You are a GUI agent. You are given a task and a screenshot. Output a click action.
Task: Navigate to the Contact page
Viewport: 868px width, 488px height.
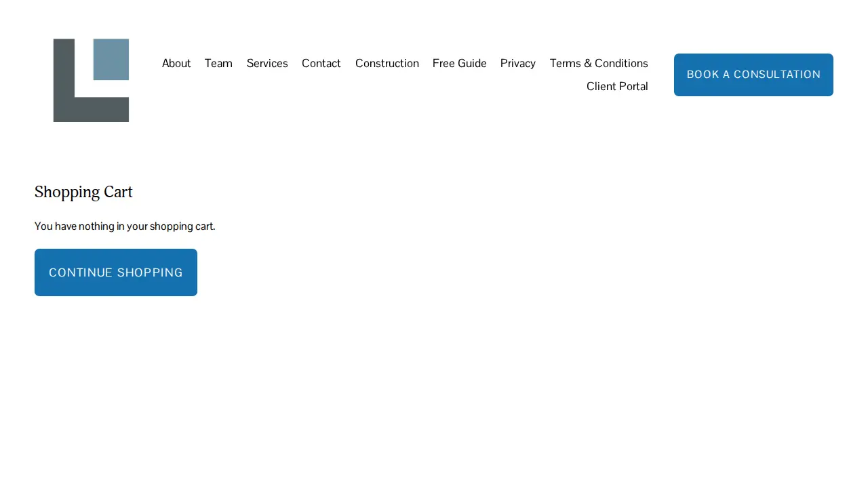pos(321,63)
